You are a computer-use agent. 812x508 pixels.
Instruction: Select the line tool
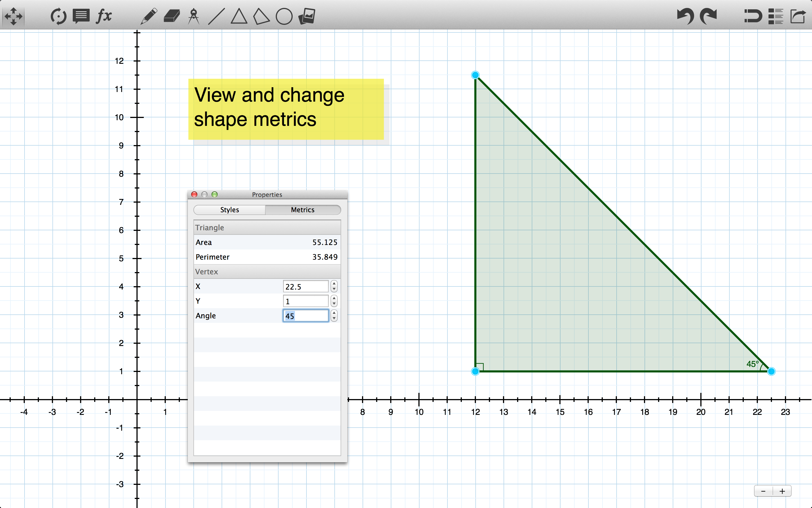[x=217, y=16]
